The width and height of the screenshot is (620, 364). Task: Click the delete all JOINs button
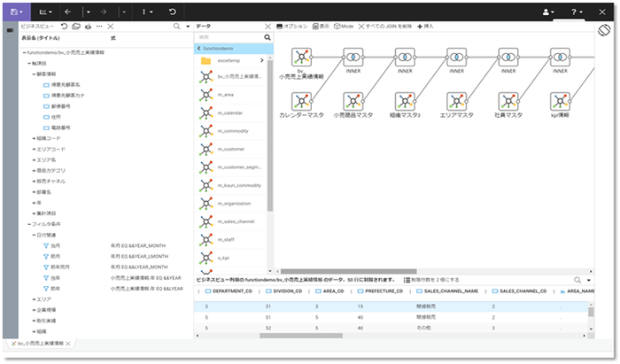click(x=384, y=26)
